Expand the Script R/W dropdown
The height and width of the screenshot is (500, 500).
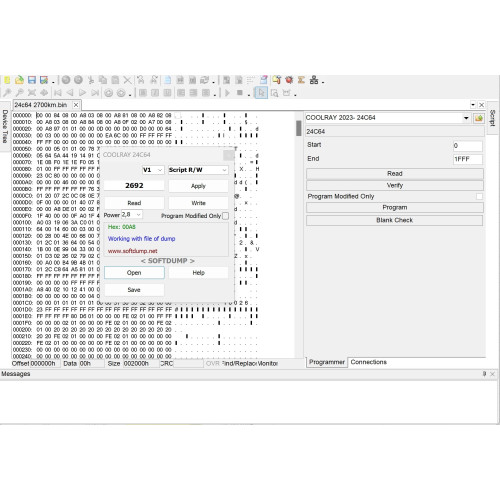pyautogui.click(x=198, y=170)
